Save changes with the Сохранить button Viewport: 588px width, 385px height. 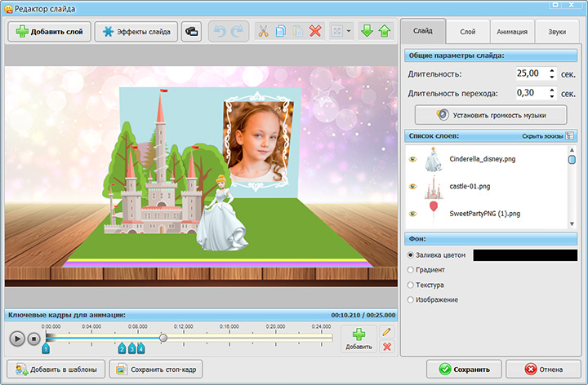[x=464, y=370]
